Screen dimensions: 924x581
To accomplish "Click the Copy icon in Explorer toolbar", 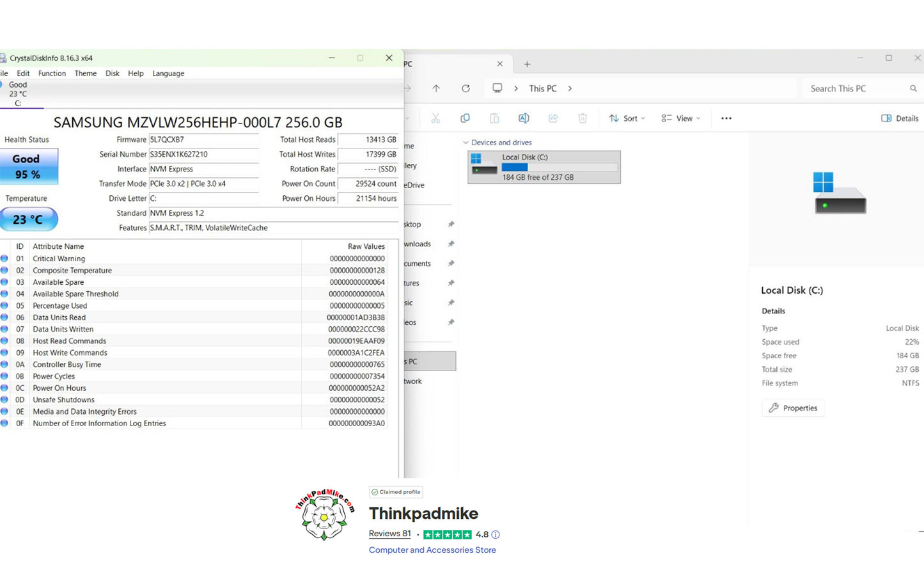I will pos(465,118).
